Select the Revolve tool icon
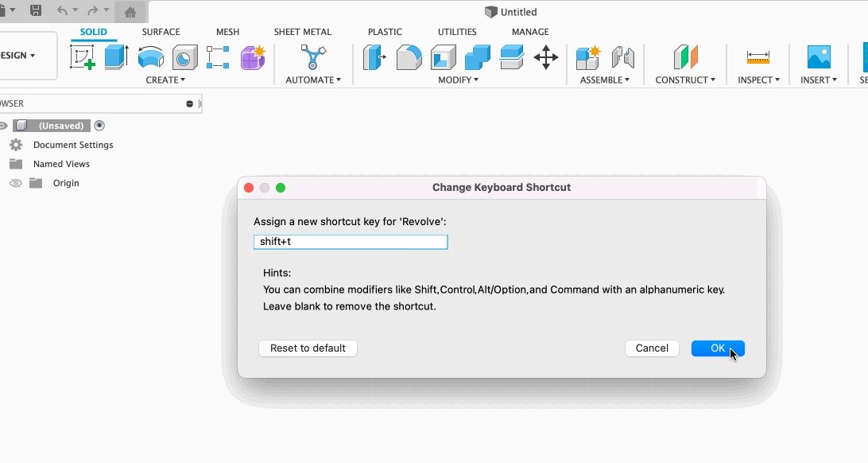This screenshot has height=463, width=868. click(150, 57)
